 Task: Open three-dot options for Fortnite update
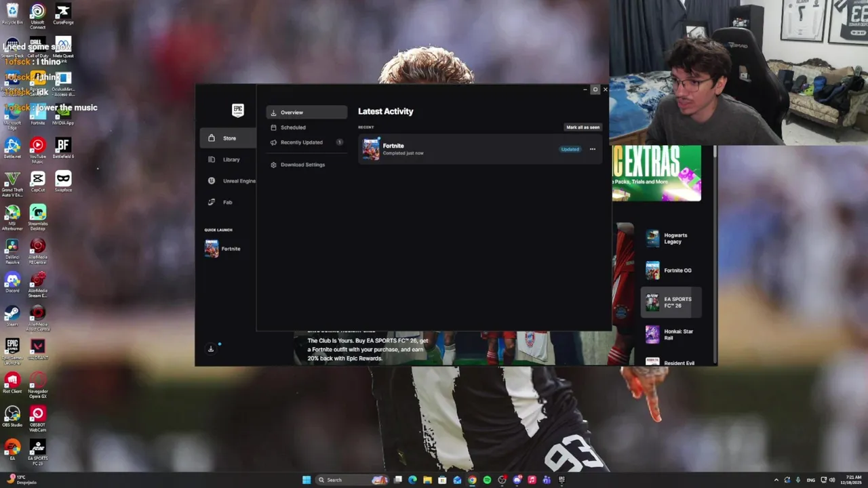click(x=593, y=149)
